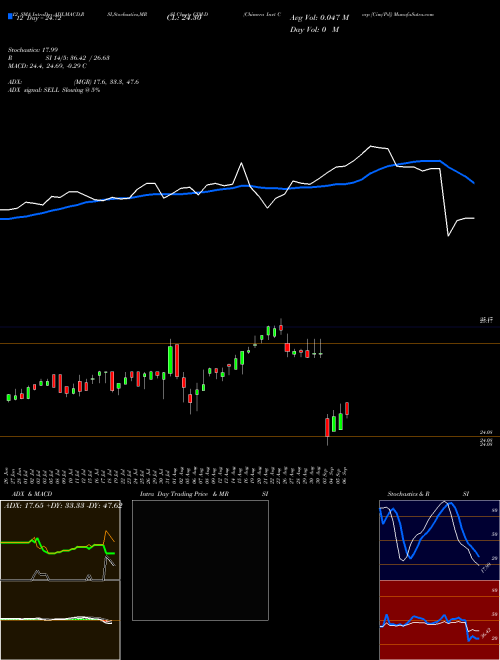Click the MunafaSutra.com header text
Viewport: 500px width, 660px height.
pyautogui.click(x=414, y=14)
